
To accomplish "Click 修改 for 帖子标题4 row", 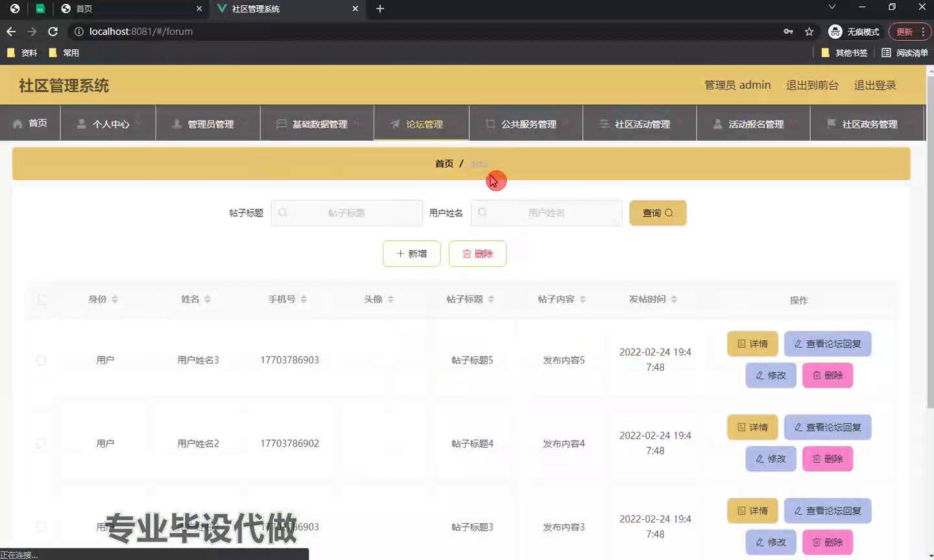I will pyautogui.click(x=771, y=459).
